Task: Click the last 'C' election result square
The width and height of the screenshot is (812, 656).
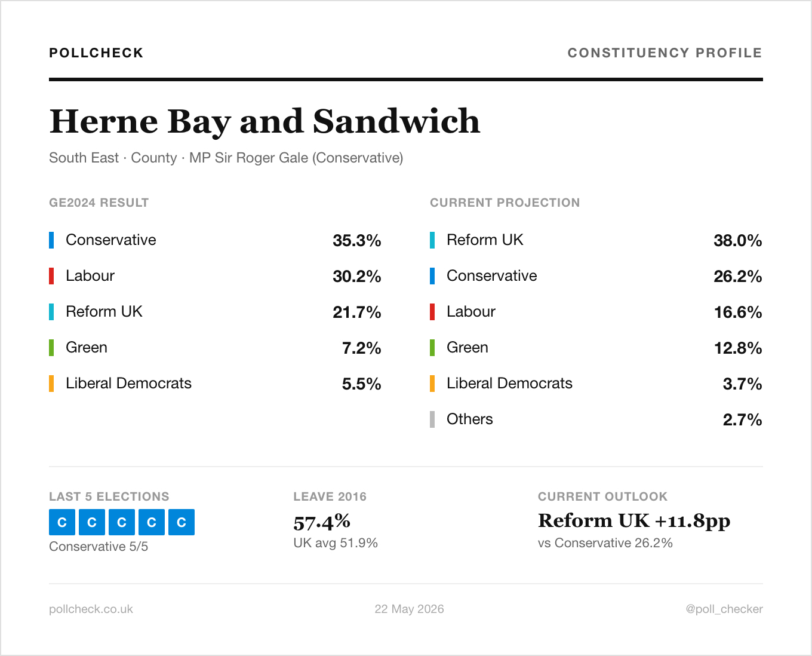Action: (x=182, y=522)
